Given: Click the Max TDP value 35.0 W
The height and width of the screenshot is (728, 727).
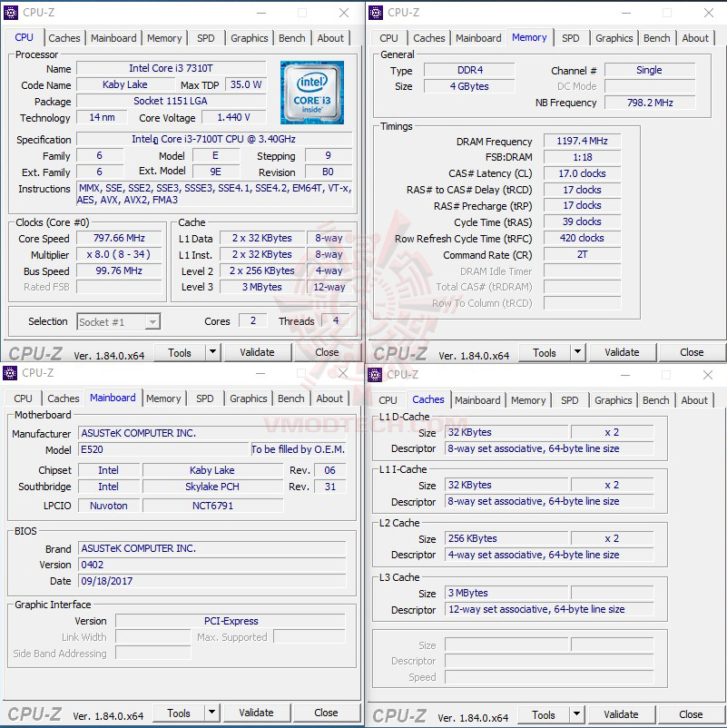Looking at the screenshot, I should pyautogui.click(x=246, y=84).
